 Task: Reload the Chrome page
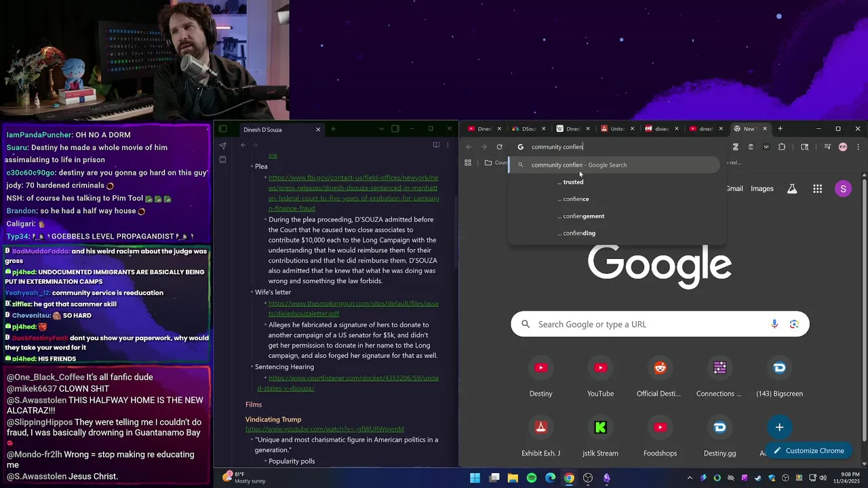click(x=500, y=147)
